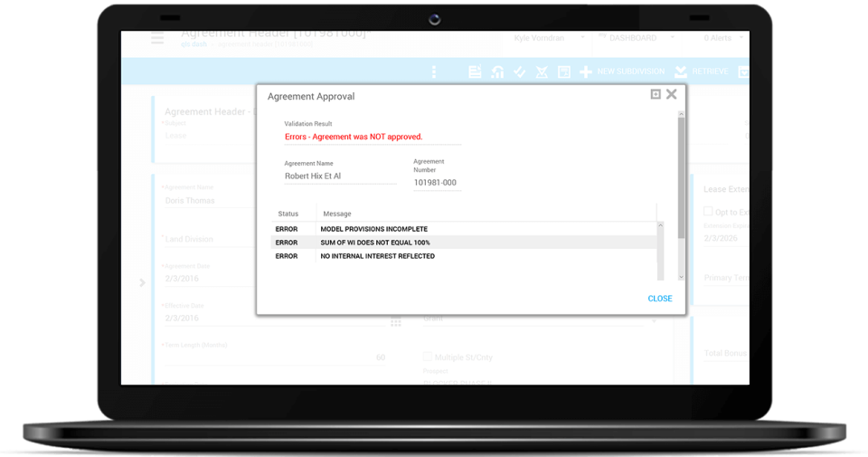Maximize the Agreement Approval dialog
Viewport: 868px width, 457px height.
(656, 94)
